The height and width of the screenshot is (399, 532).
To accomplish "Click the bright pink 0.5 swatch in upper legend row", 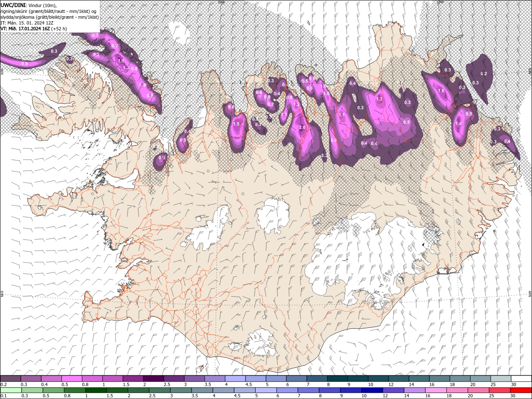I will point(72,379).
